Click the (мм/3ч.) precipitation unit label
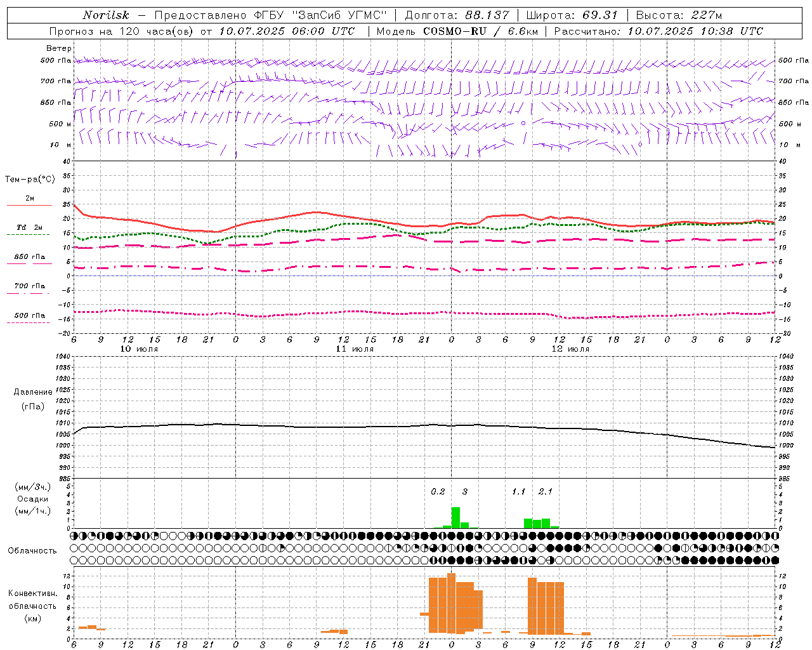This screenshot has width=812, height=650. (x=33, y=487)
